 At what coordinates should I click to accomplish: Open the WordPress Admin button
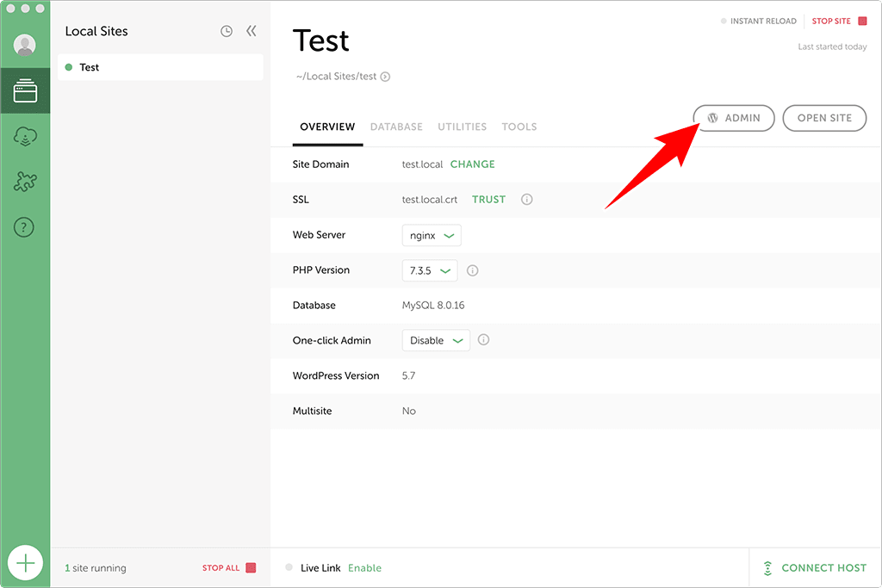coord(734,118)
